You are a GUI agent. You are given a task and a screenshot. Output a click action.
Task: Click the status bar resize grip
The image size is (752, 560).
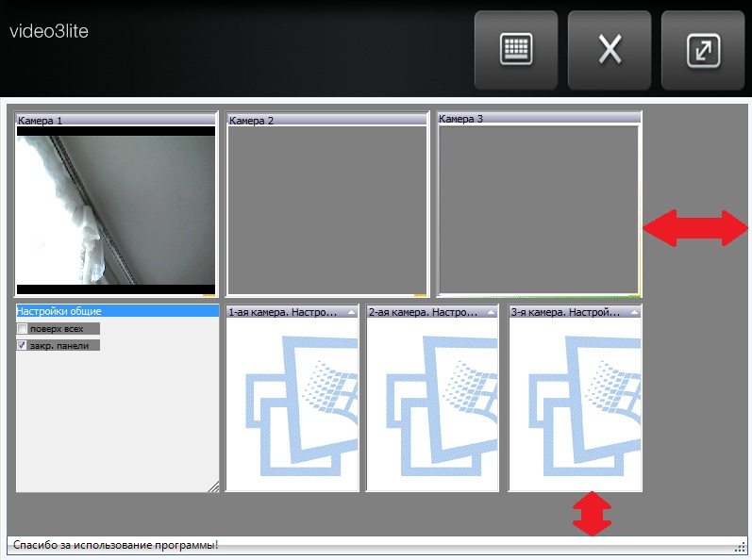[739, 546]
